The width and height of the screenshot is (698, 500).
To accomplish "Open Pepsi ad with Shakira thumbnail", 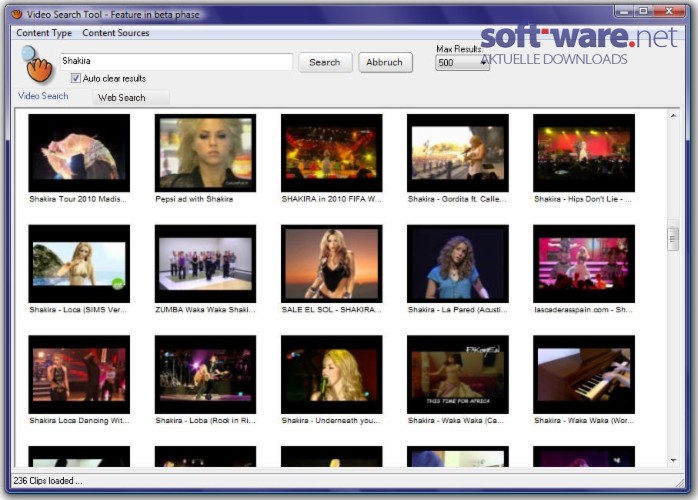I will [205, 153].
